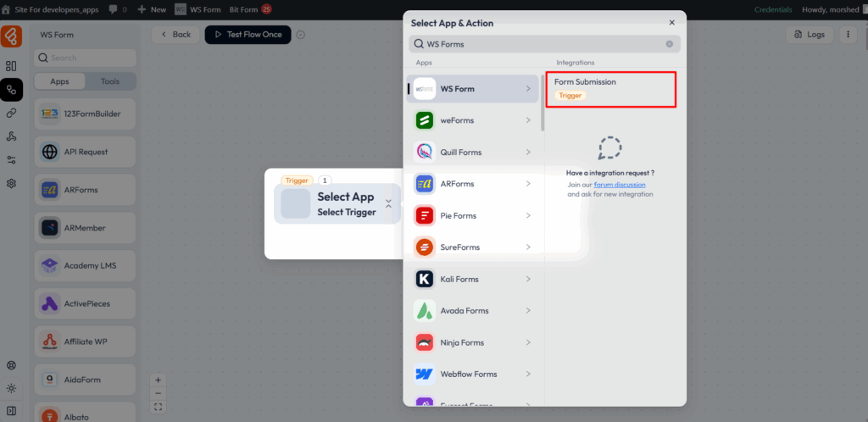Click zoom in plus on canvas
868x422 pixels.
[x=159, y=380]
